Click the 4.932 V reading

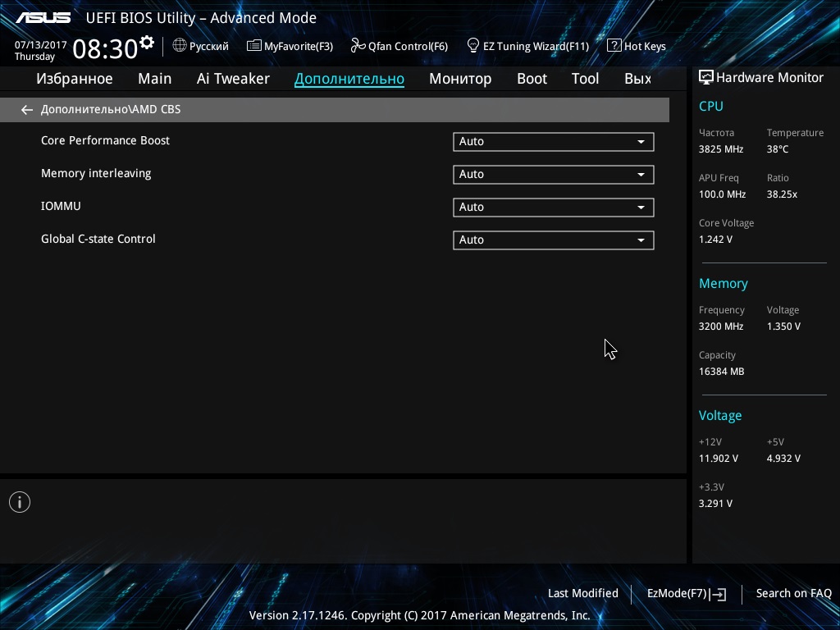coord(783,459)
